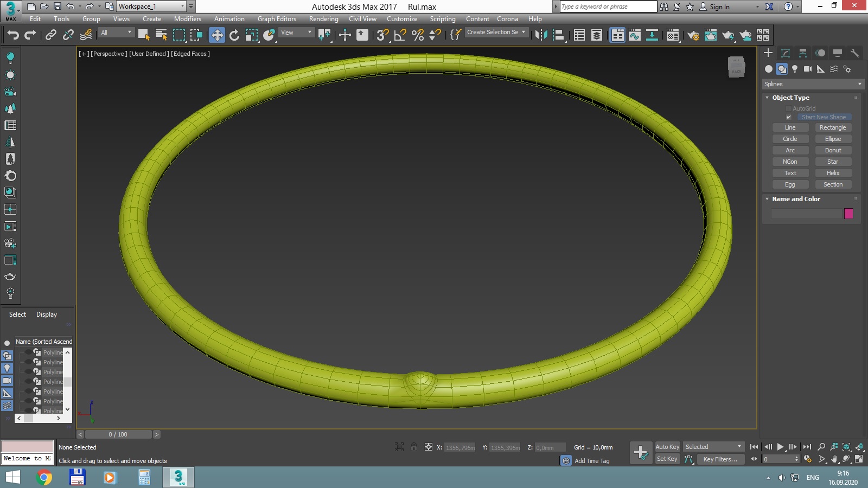Switch to Cameras category icon
Image resolution: width=868 pixels, height=488 pixels.
[x=808, y=69]
